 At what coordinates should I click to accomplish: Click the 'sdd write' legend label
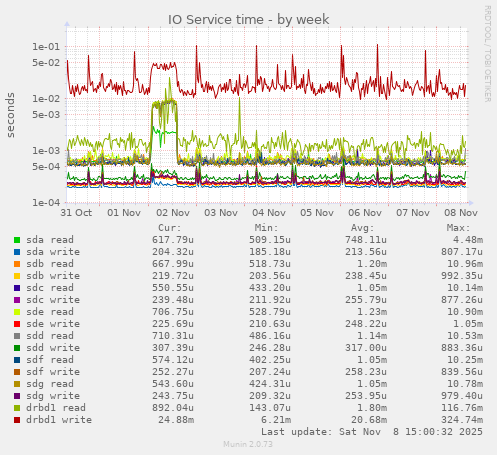click(53, 348)
